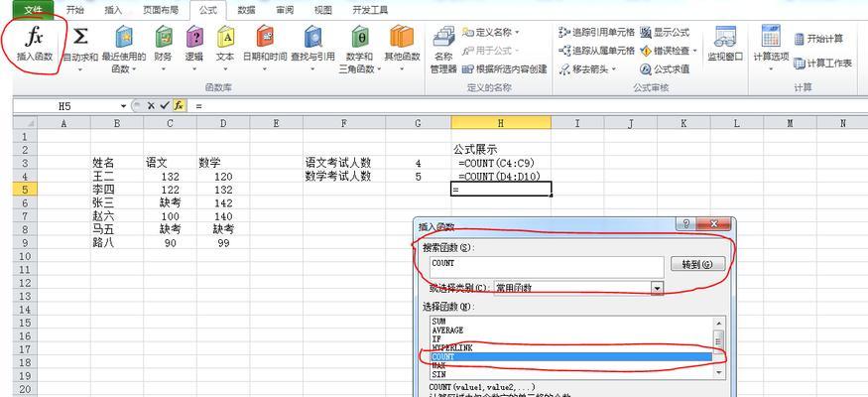Click Trace Dependents (追踪从属单元格)
Image resolution: width=868 pixels, height=397 pixels.
coord(596,51)
